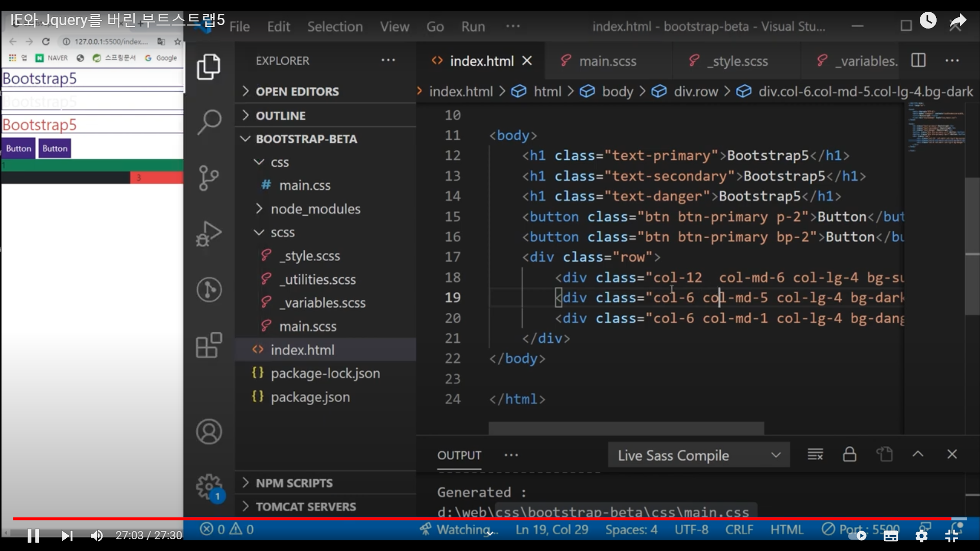Open Run and Debug view
Viewport: 980px width, 551px height.
pos(209,234)
